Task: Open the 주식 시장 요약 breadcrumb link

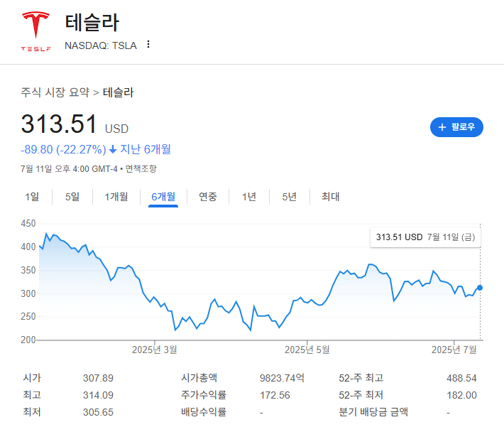Action: point(55,92)
